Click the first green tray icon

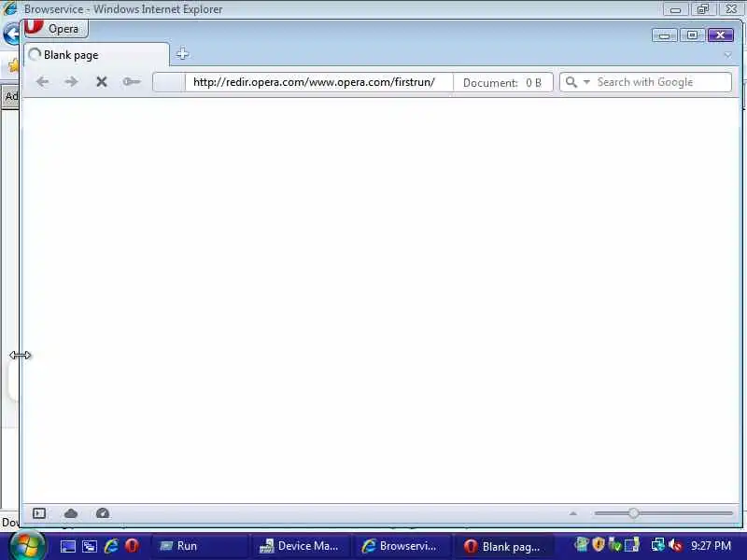(581, 544)
